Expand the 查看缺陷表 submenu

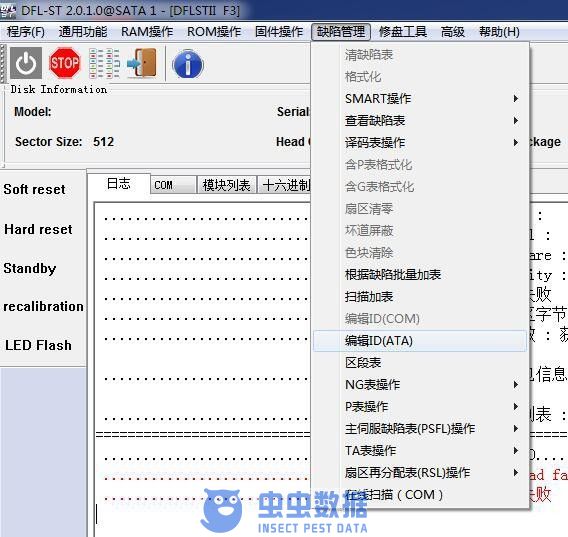[419, 121]
